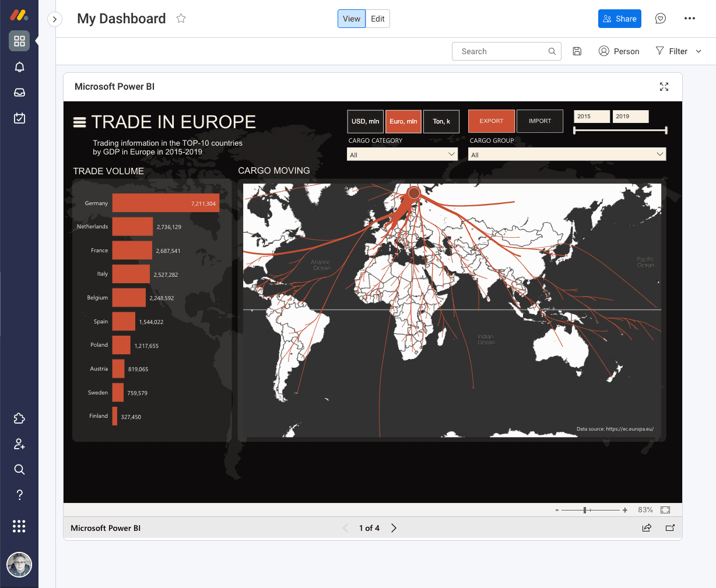Click the Share button
Image resolution: width=716 pixels, height=588 pixels.
pyautogui.click(x=619, y=19)
